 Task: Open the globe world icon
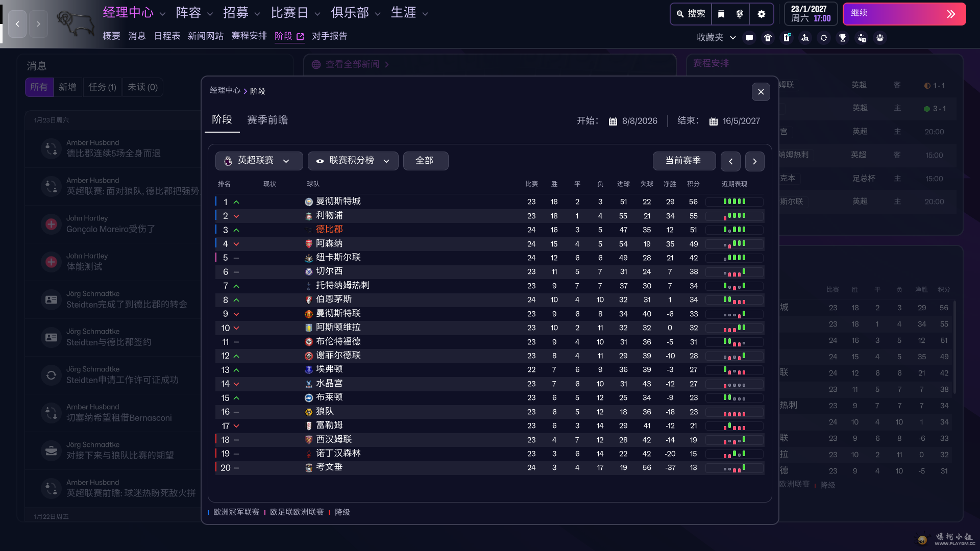pos(740,14)
